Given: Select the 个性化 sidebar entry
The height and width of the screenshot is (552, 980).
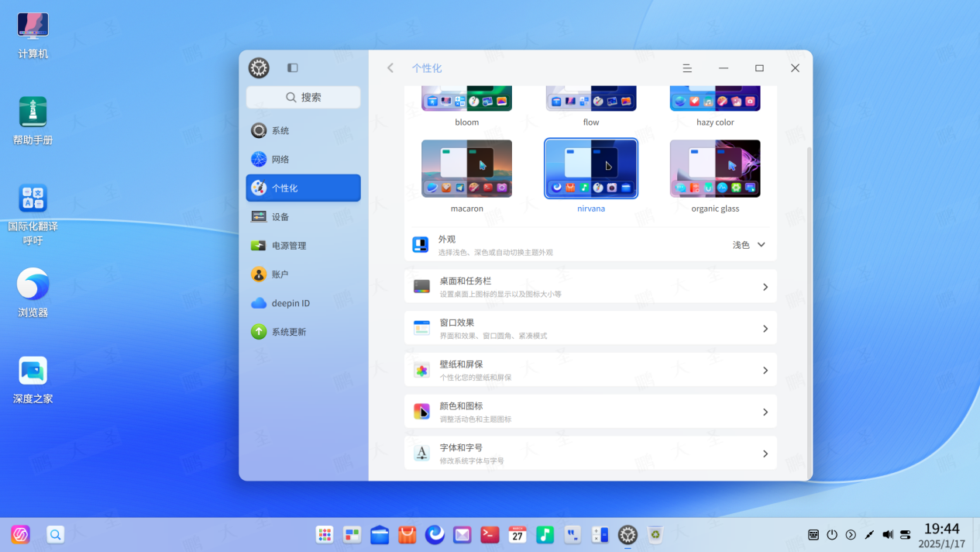Looking at the screenshot, I should [x=303, y=188].
